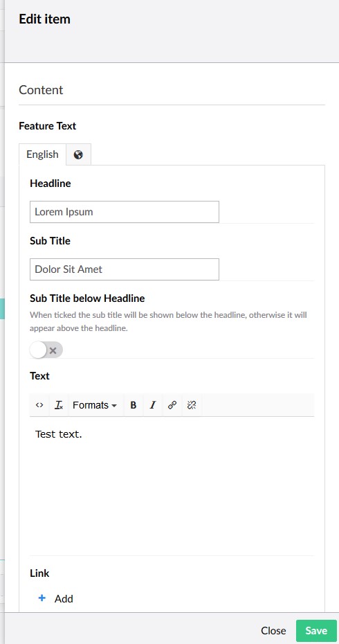339x644 pixels.
Task: Expand the Formats dropdown
Action: coord(95,405)
